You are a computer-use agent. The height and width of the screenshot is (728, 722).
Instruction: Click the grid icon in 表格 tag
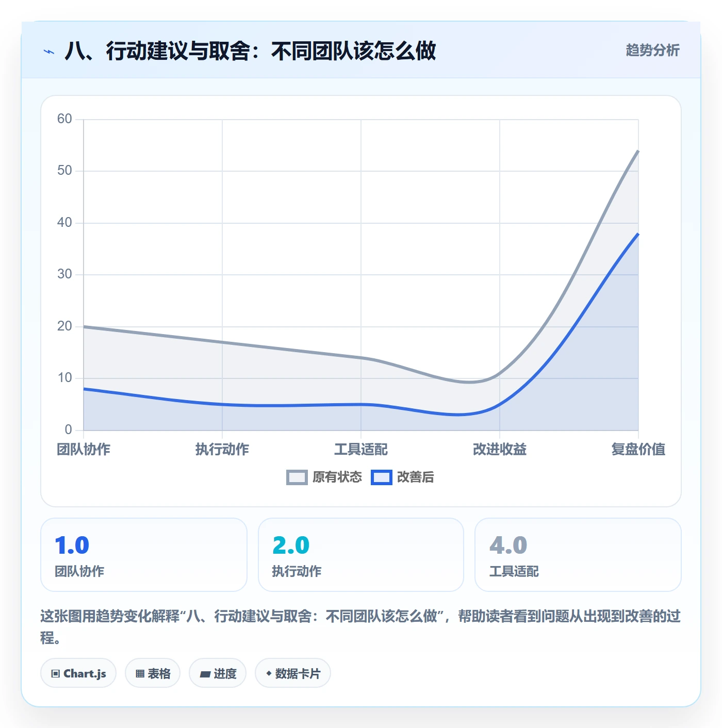tap(140, 674)
